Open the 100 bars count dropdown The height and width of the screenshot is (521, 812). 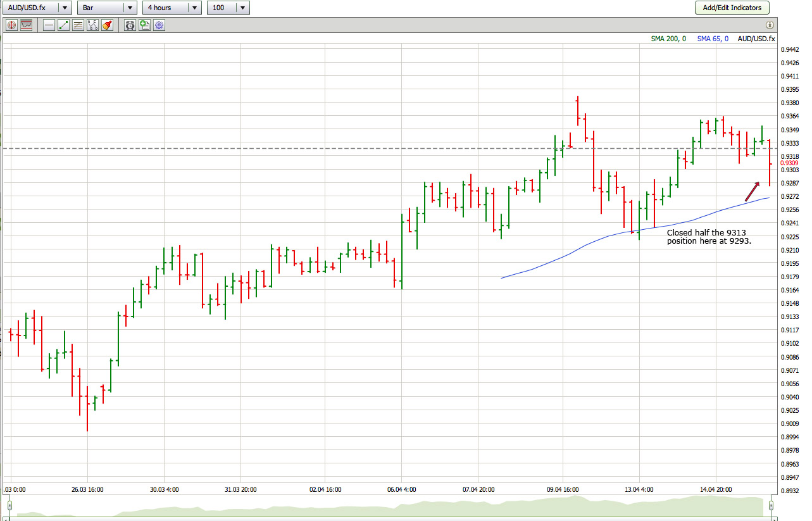click(x=243, y=8)
